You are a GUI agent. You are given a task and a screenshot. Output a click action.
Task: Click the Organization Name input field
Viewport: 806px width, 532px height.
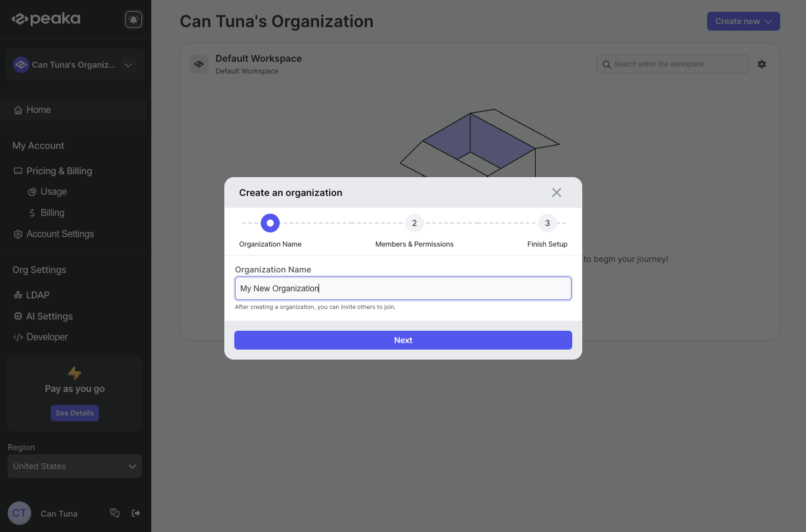click(x=403, y=288)
